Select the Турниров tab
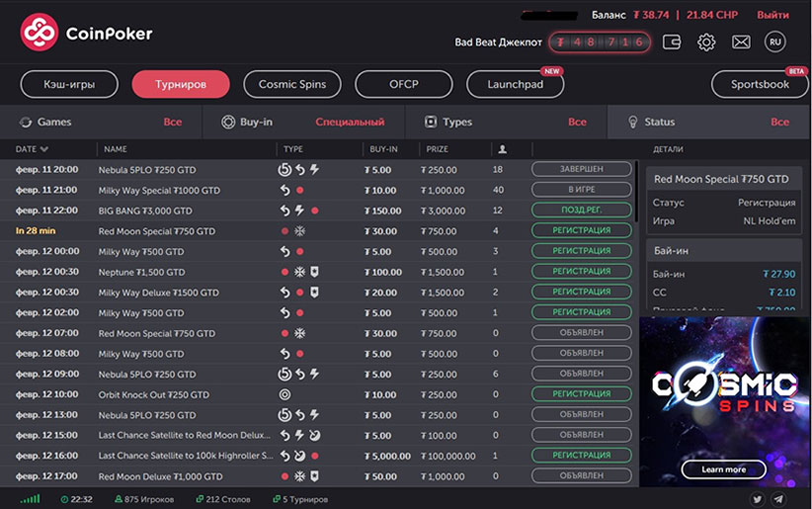Viewport: 812px width, 509px height. 181,84
